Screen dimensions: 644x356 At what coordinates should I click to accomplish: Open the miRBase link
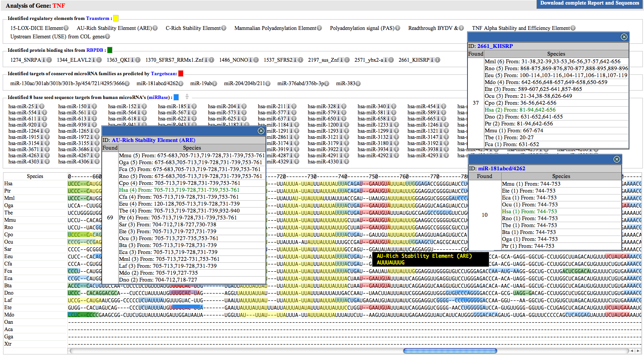click(x=159, y=97)
